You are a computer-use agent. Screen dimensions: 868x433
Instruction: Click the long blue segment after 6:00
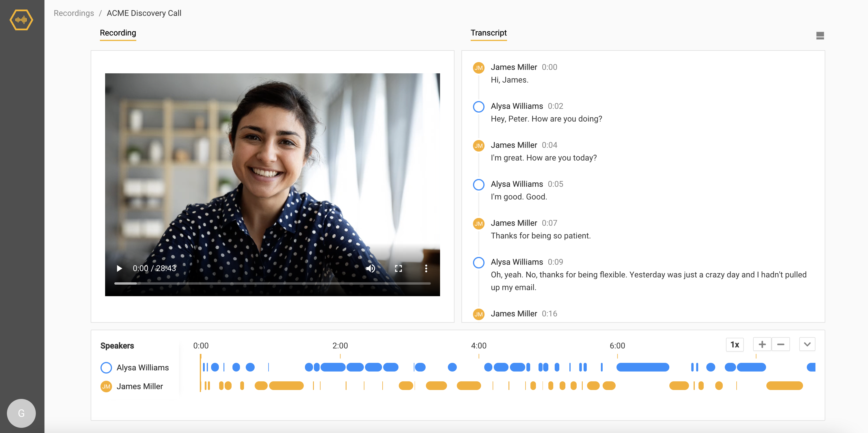[642, 367]
